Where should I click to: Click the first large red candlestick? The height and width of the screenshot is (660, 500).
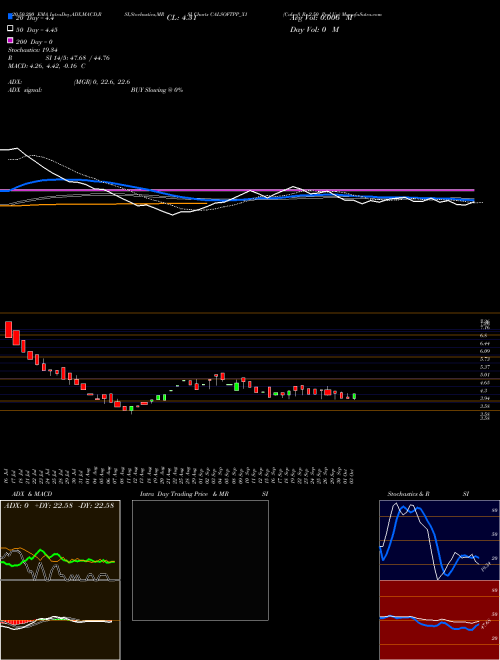[x=8, y=330]
